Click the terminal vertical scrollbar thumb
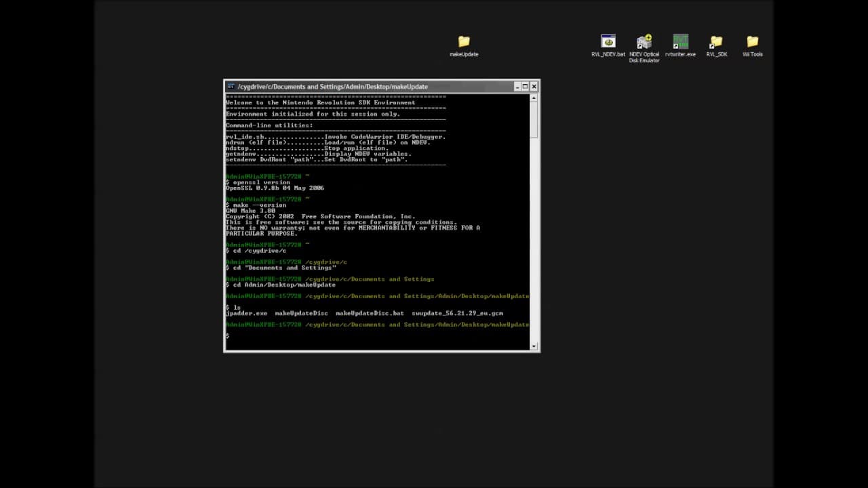The image size is (868, 488). tap(534, 121)
